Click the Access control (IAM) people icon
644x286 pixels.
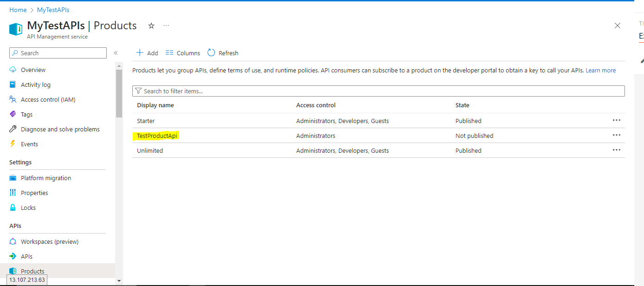coord(13,99)
